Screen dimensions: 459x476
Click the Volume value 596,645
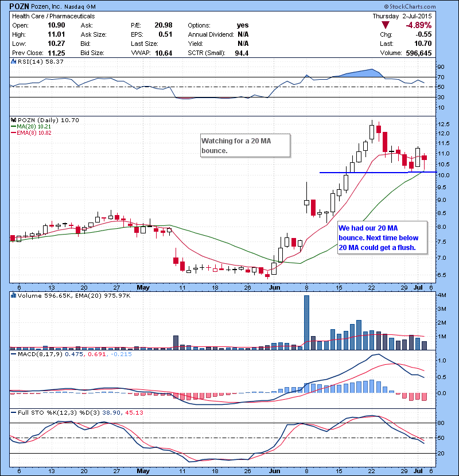click(x=419, y=53)
